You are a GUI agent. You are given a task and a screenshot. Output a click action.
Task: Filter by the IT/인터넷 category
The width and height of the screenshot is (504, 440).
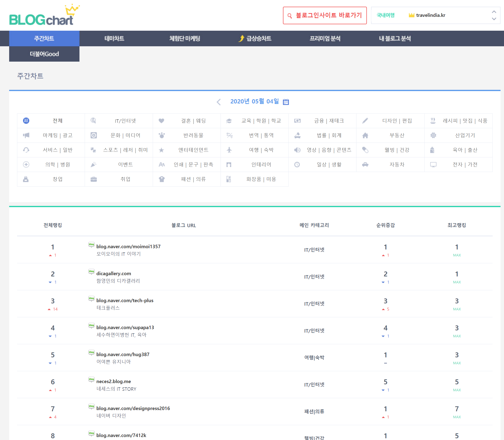[125, 121]
